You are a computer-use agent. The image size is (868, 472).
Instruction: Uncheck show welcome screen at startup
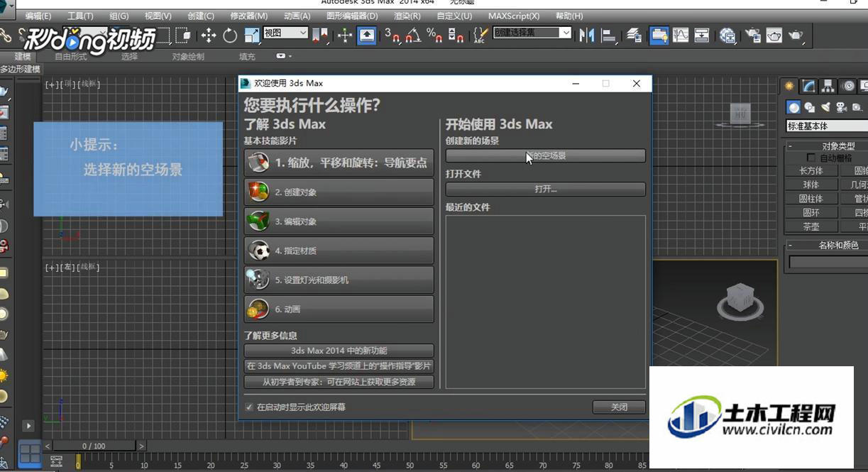pos(249,407)
